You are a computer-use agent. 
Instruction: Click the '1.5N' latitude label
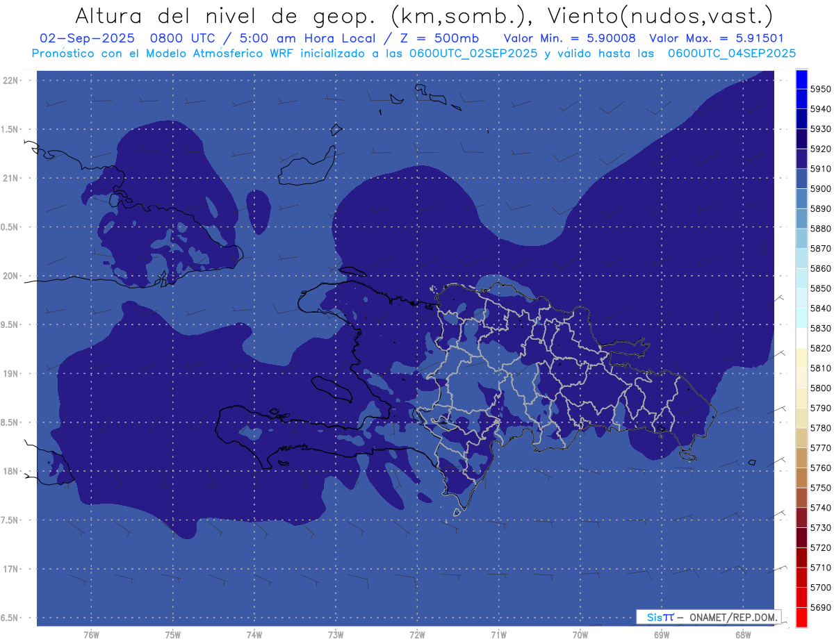[x=10, y=129]
